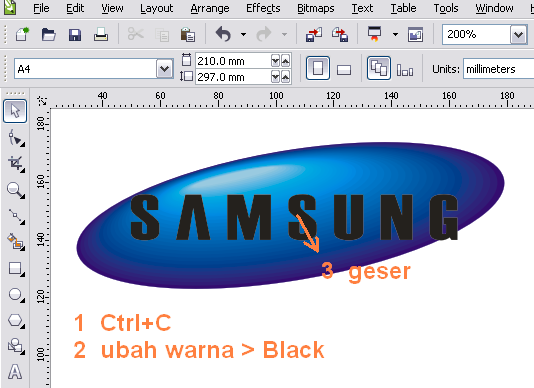Image resolution: width=534 pixels, height=388 pixels.
Task: Open the Application launcher dropdown arrow
Action: (395, 34)
